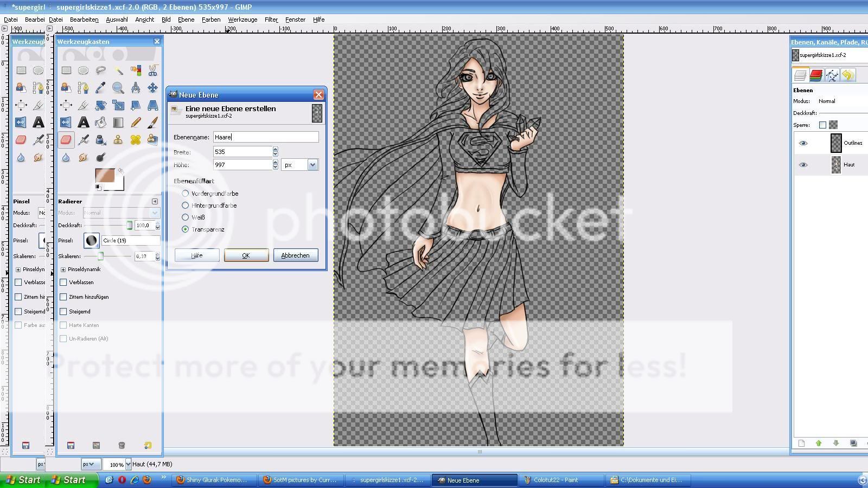This screenshot has height=488, width=868.
Task: Select the Bucket Fill tool
Action: click(101, 123)
